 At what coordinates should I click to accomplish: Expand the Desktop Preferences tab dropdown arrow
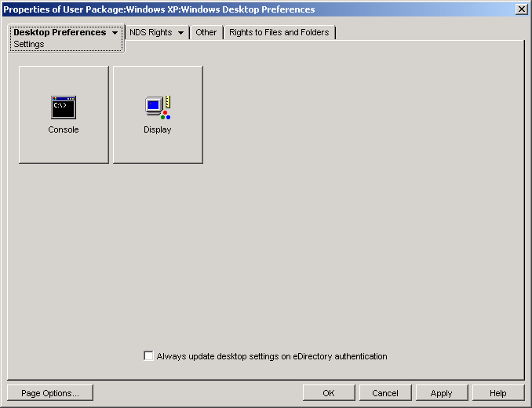pos(115,33)
